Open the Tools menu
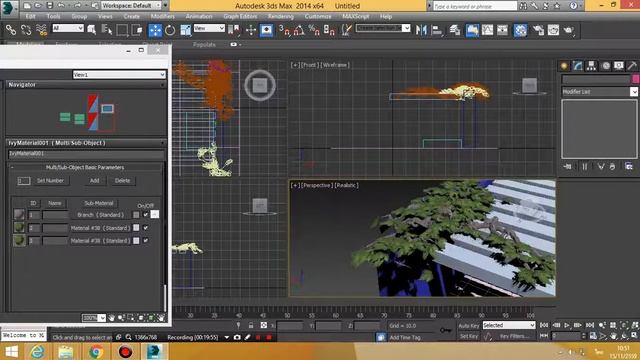640x360 pixels. click(53, 16)
